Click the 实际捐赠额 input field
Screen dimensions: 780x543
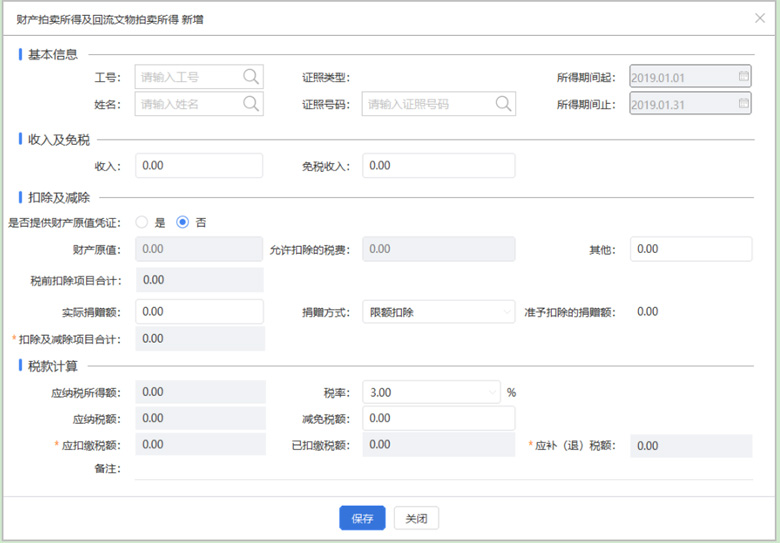198,312
